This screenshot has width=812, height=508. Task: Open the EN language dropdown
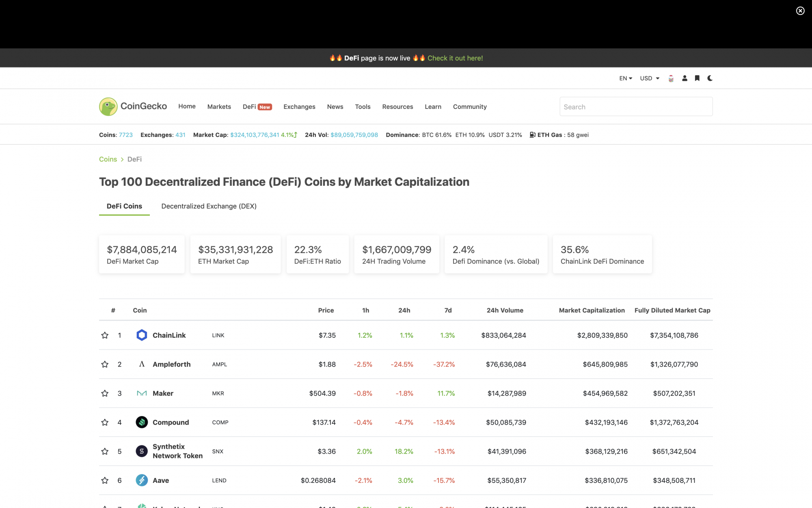626,78
